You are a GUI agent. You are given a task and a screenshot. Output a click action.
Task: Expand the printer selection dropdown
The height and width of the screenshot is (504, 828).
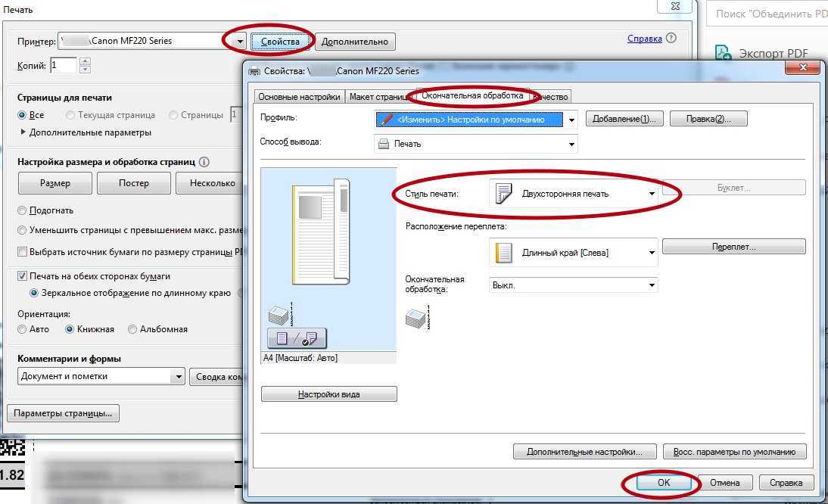240,41
